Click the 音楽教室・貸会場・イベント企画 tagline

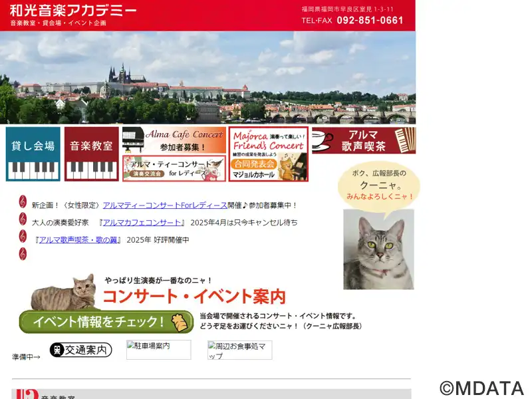coord(59,23)
